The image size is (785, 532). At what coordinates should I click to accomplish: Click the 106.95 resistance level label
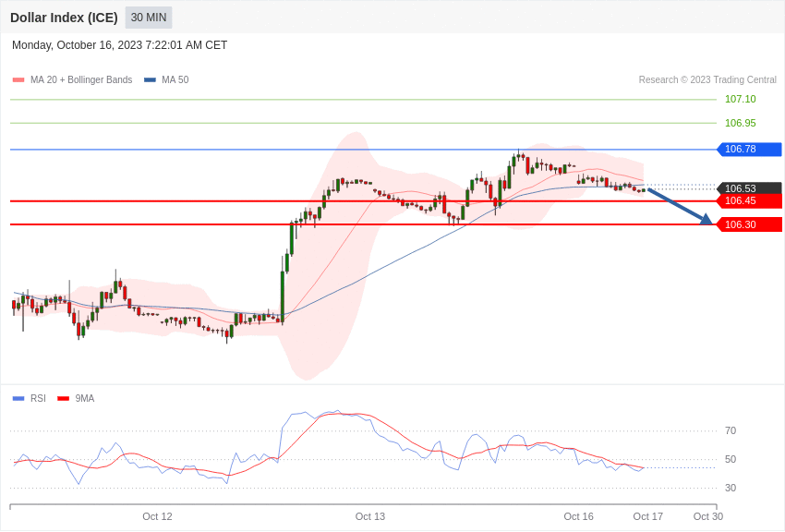point(741,123)
